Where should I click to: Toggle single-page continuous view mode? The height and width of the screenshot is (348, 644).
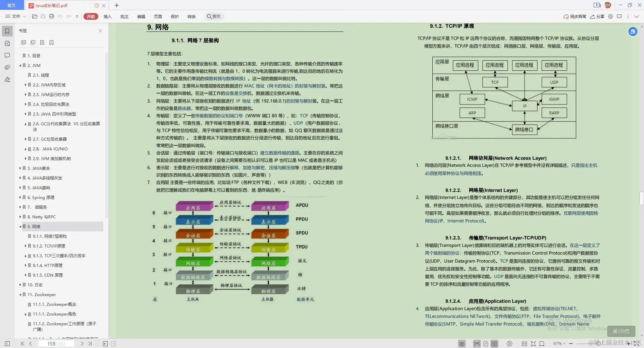point(486,344)
